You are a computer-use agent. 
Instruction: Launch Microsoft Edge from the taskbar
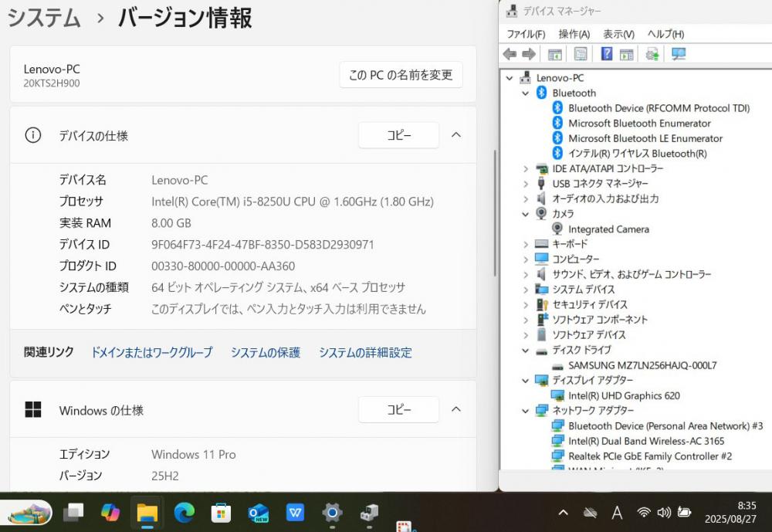pos(185,513)
